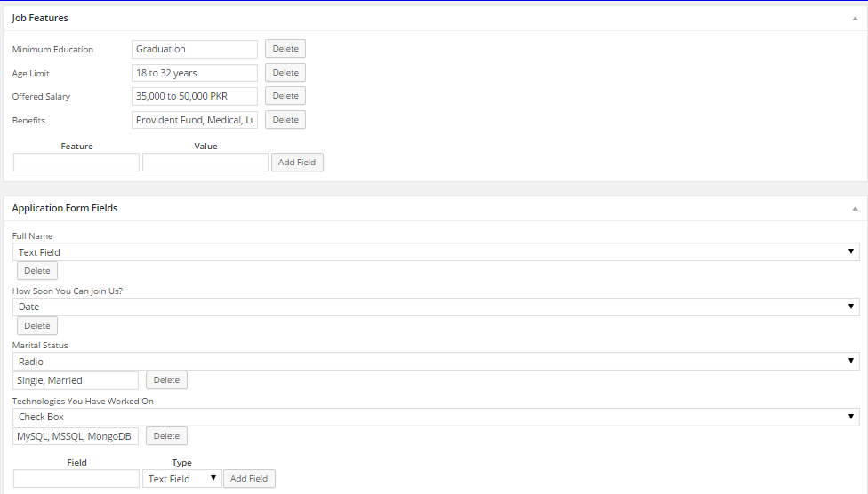
Task: Click Add Field in Application Form Fields
Action: (249, 479)
